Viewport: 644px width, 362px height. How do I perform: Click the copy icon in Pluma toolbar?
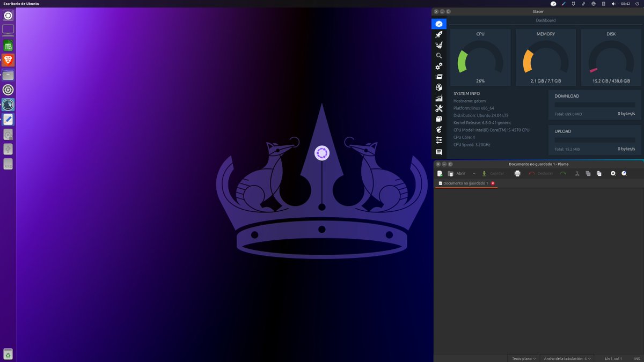point(588,173)
